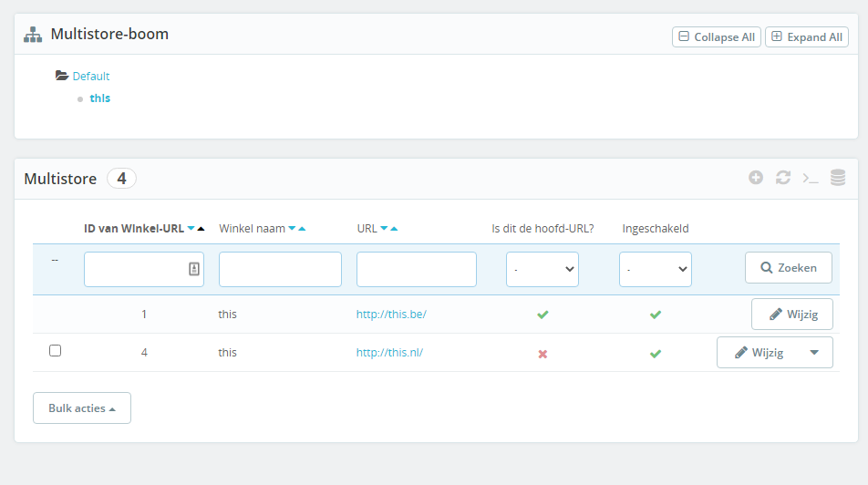Toggle Ingeschakeld checkmark for this.be row
The width and height of the screenshot is (868, 485).
(656, 315)
